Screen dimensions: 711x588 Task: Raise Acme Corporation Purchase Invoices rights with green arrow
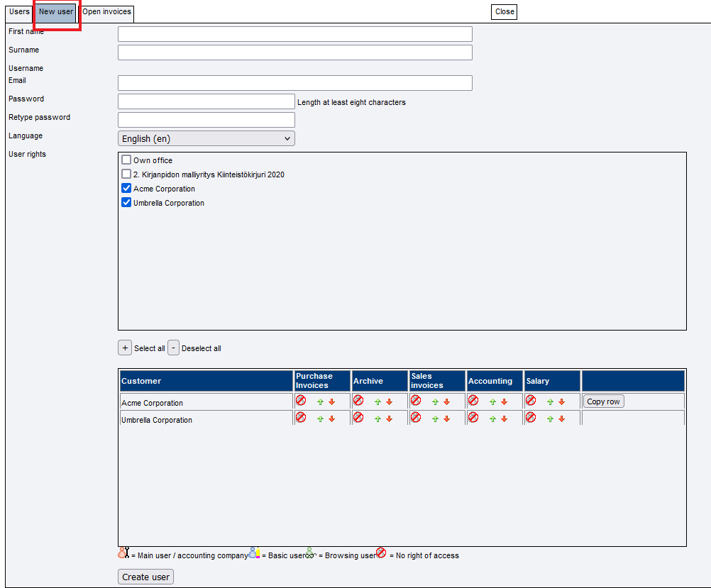coord(320,402)
